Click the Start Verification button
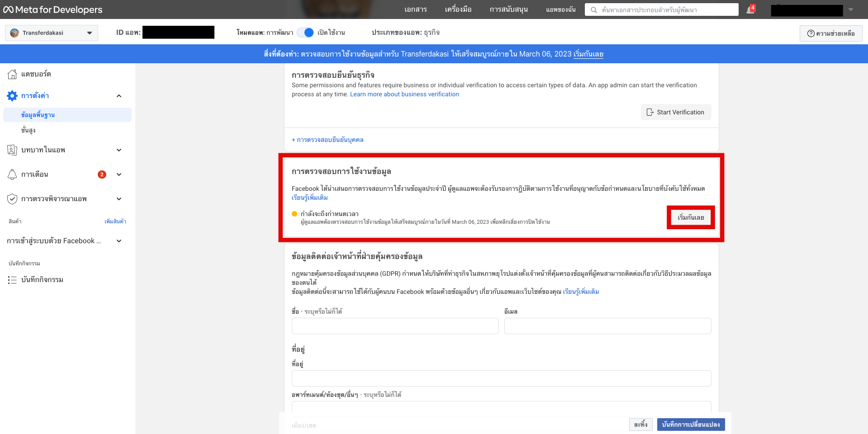This screenshot has height=434, width=868. click(676, 112)
